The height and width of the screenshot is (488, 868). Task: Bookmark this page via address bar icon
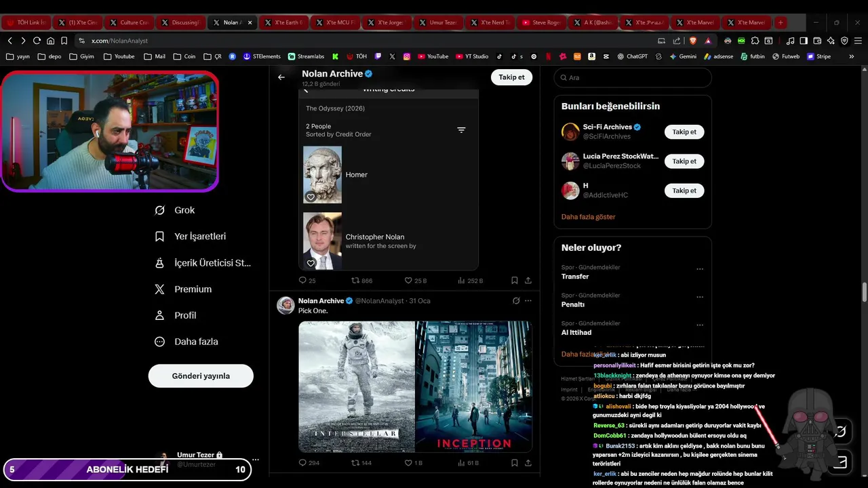tap(64, 41)
